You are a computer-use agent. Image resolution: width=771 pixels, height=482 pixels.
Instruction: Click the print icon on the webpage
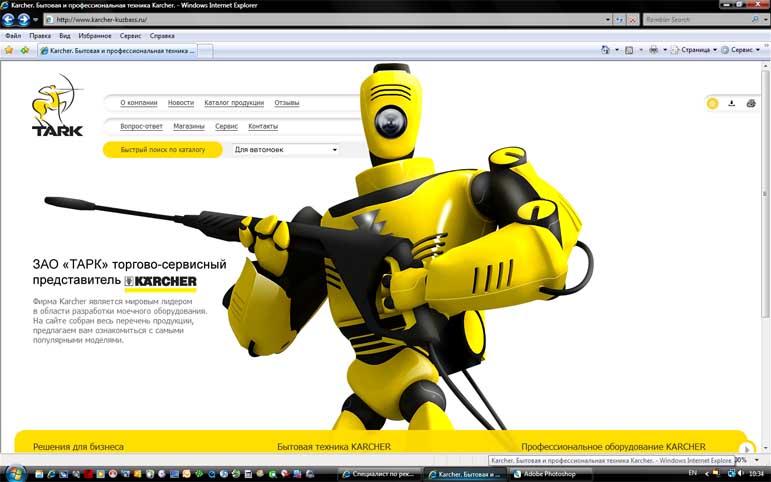(751, 103)
